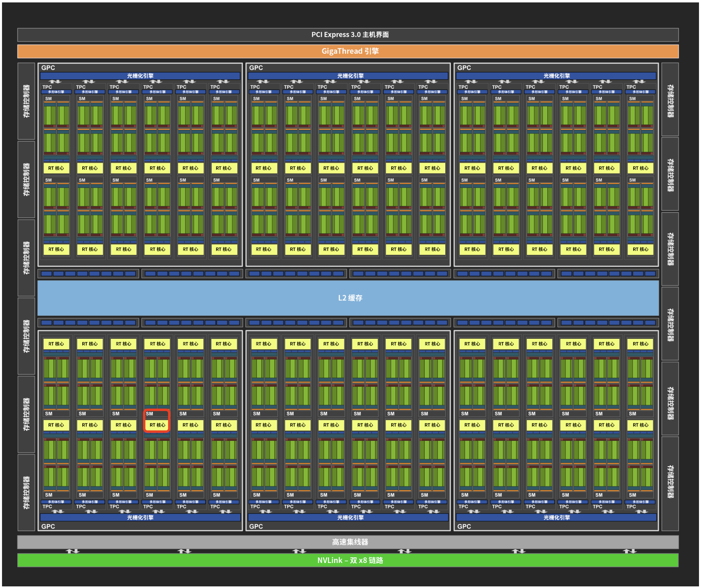Select 光栅化引擎 bar in the lower-left GPC

(140, 517)
